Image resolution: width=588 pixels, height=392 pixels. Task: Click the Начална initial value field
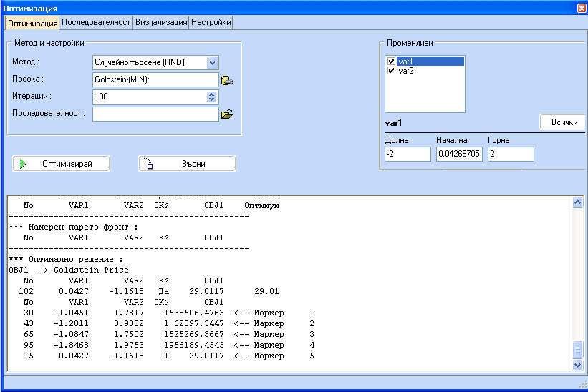click(459, 155)
